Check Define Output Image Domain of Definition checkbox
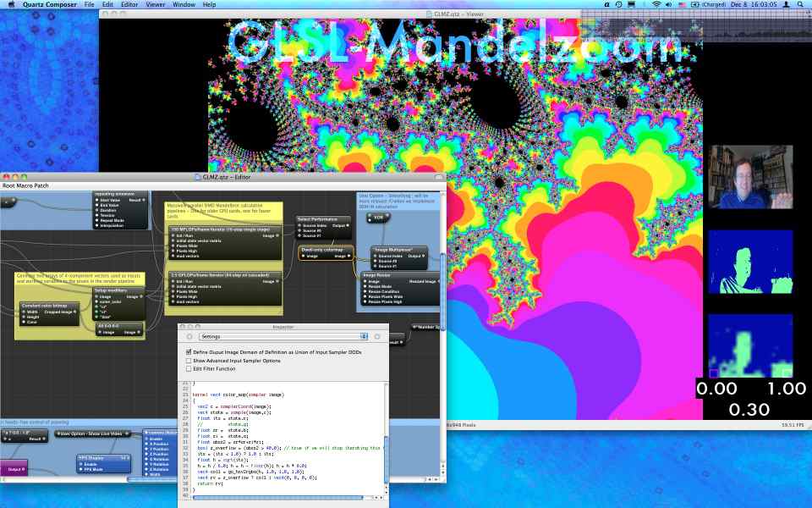 click(x=189, y=352)
